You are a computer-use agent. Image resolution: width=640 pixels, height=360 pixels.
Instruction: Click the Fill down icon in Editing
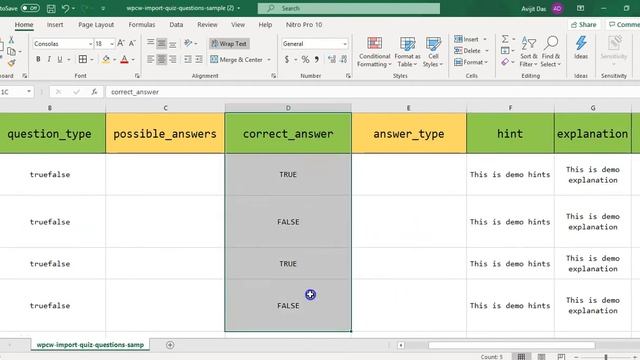505,51
